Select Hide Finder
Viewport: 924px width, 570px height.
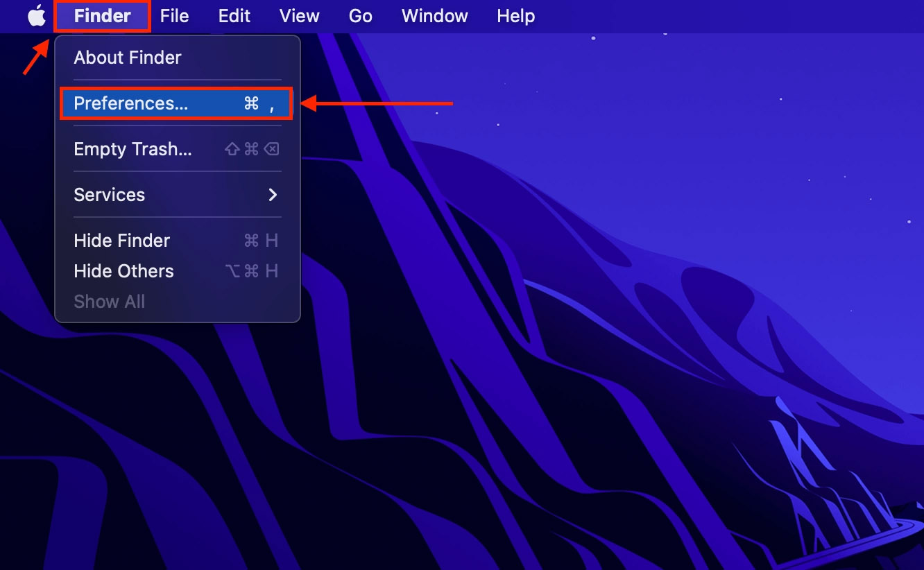178,241
